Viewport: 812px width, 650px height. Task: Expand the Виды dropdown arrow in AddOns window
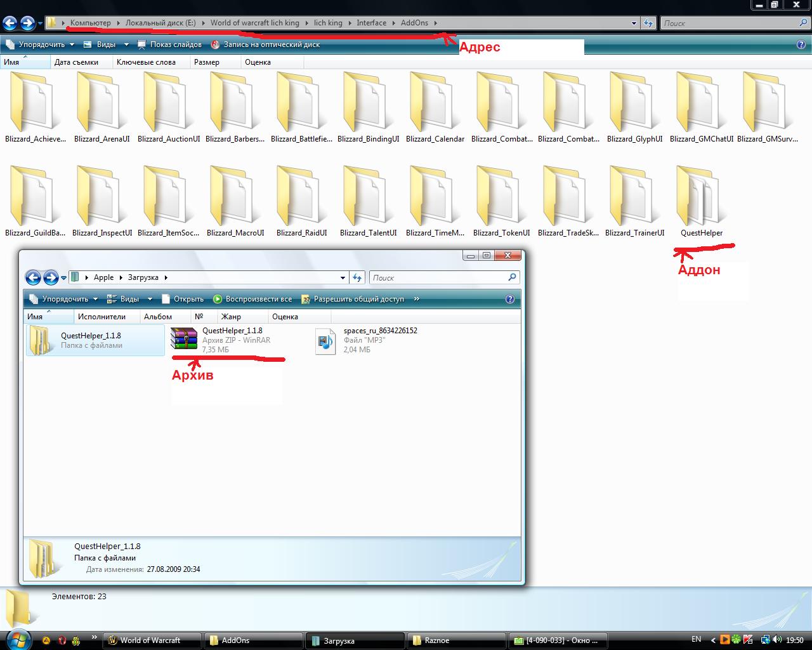pyautogui.click(x=126, y=44)
